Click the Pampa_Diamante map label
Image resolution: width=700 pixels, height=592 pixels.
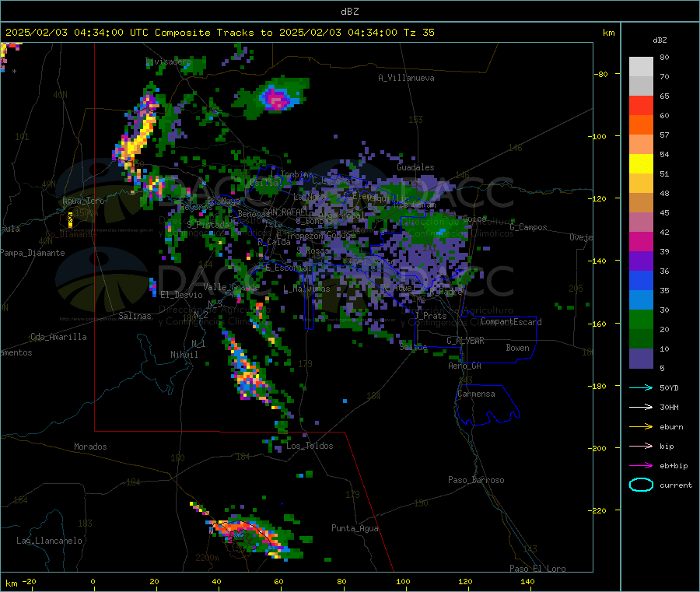click(33, 253)
